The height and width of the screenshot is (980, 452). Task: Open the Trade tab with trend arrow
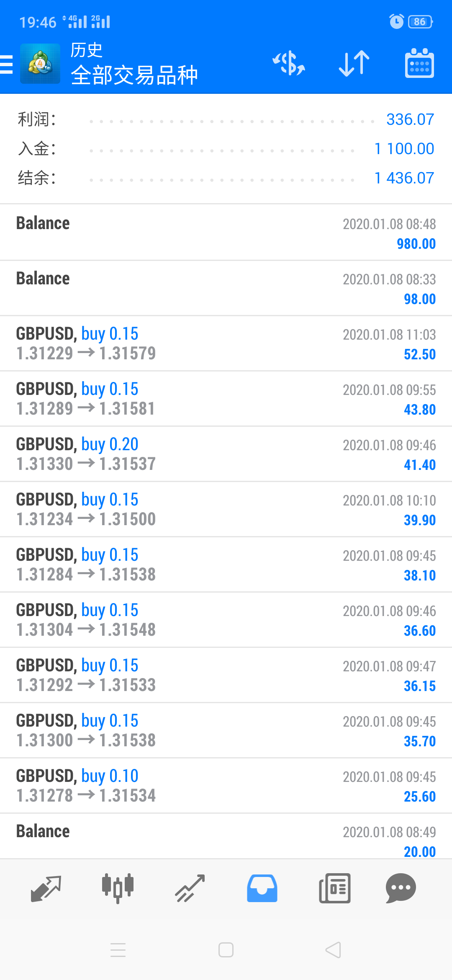[x=190, y=888]
